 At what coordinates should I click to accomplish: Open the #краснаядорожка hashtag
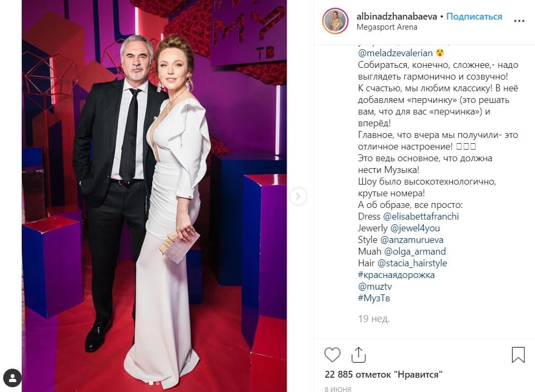[x=396, y=275]
